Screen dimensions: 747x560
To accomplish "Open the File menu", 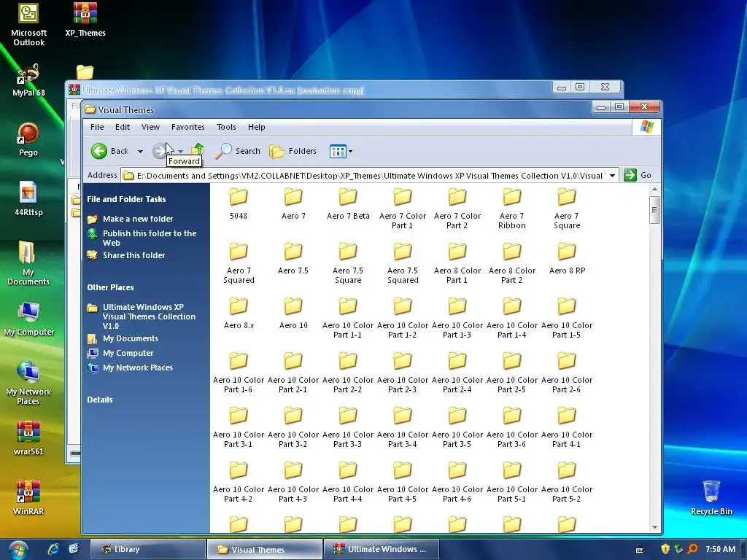I will (x=97, y=127).
